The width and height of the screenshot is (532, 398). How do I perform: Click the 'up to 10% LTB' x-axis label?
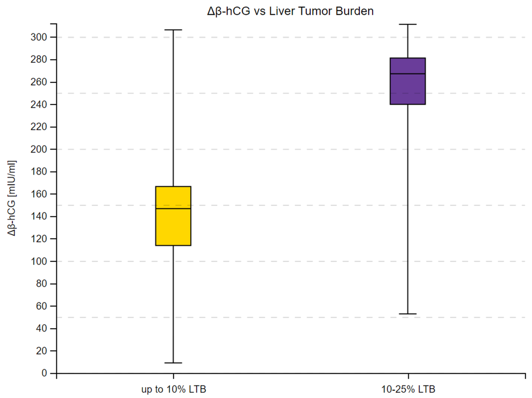(x=174, y=389)
